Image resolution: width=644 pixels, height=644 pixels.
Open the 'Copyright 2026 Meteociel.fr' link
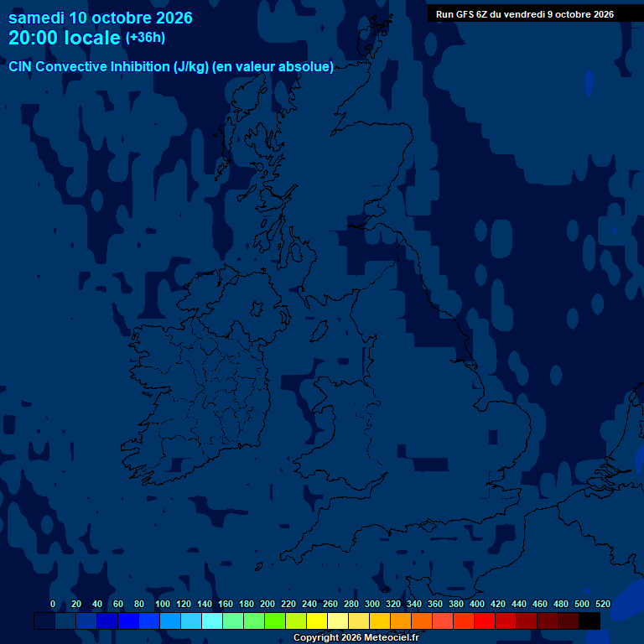[356, 637]
